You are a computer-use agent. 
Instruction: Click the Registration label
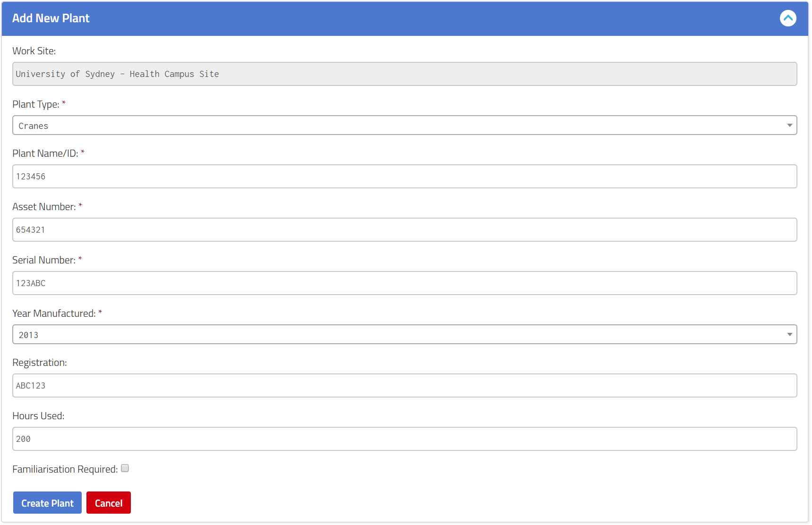[40, 363]
